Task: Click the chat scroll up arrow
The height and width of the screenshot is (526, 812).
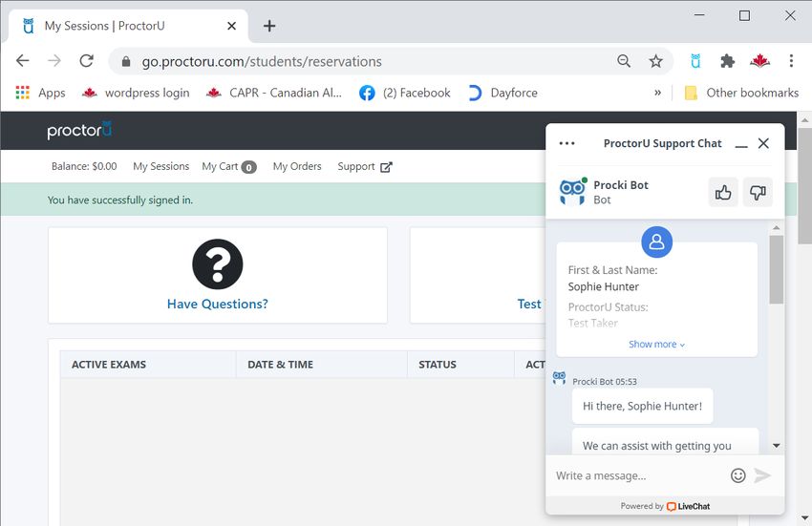Action: (x=776, y=228)
